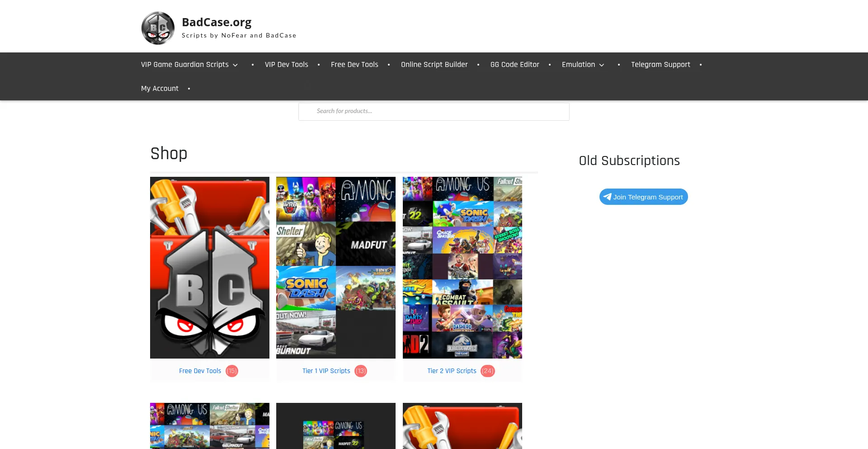868x449 pixels.
Task: Open the Tier 2 VIP Scripts category link
Action: tap(451, 370)
